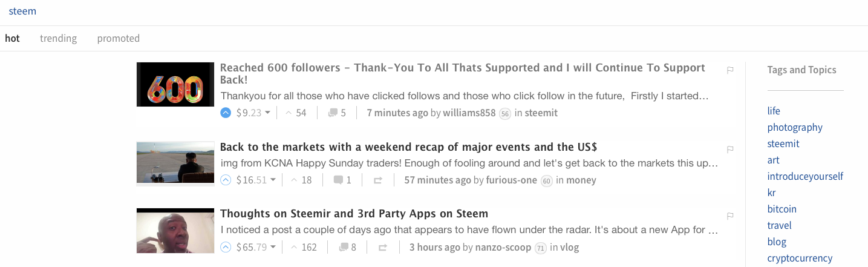Flag the weekend recap markets post
868x267 pixels.
tap(730, 149)
